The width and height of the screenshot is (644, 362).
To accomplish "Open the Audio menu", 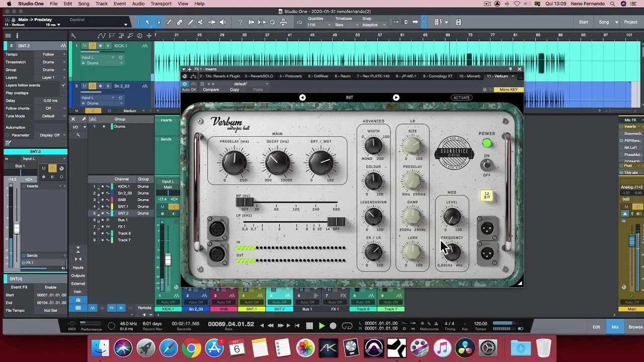I will (138, 4).
